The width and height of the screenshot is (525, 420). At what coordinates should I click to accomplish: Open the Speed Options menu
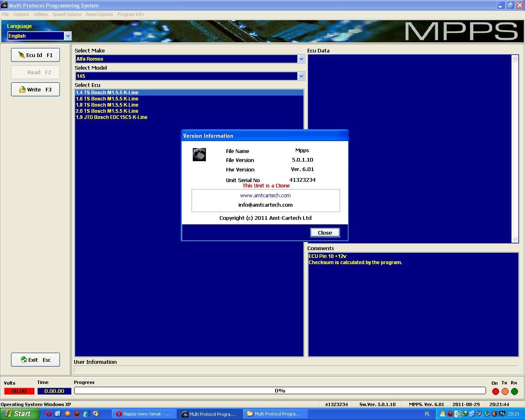coord(67,14)
